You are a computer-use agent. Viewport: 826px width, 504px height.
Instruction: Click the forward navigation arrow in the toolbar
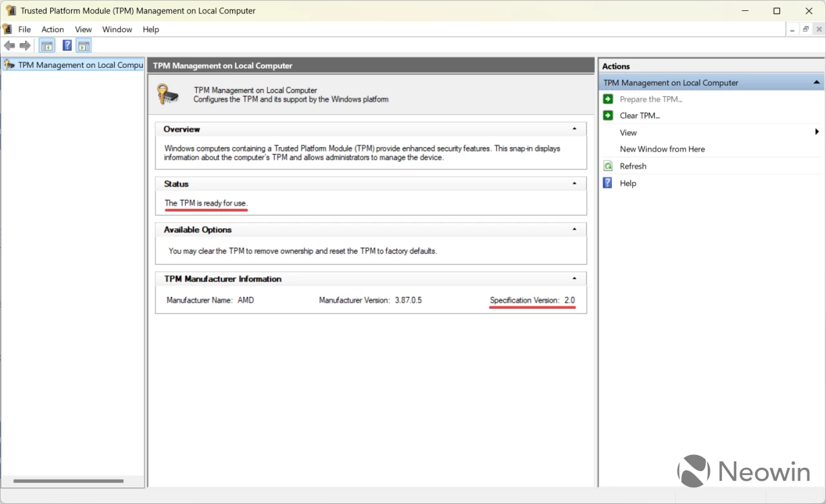click(25, 45)
